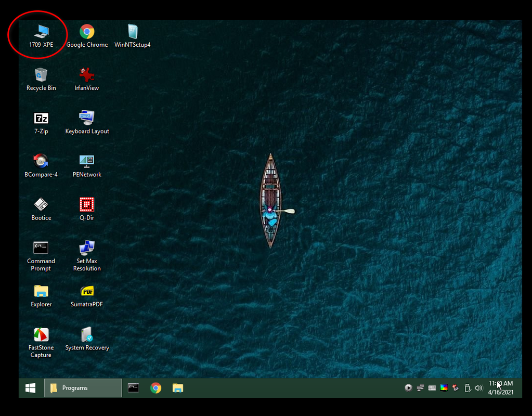Click the play button tray icon
Image resolution: width=532 pixels, height=416 pixels.
click(409, 388)
